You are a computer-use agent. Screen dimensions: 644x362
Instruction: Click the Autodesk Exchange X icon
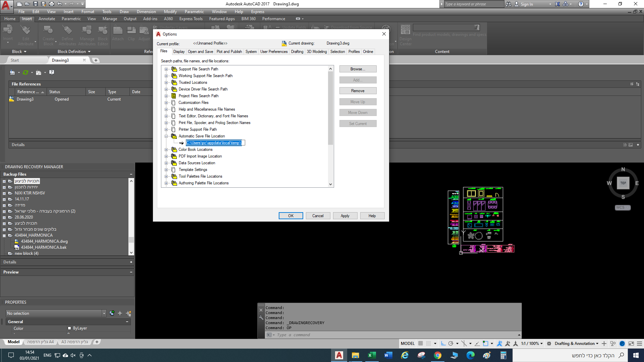click(x=557, y=4)
